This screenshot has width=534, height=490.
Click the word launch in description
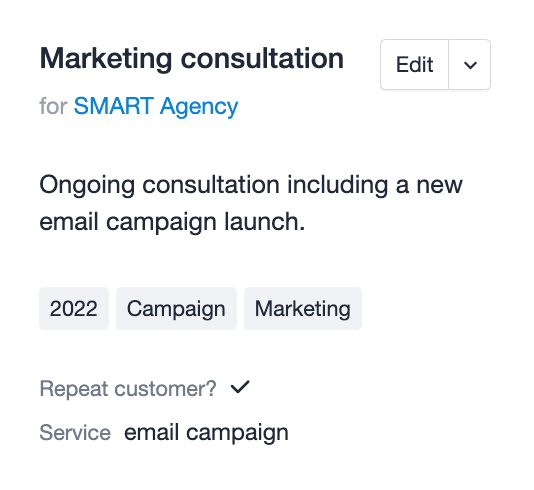tap(265, 221)
